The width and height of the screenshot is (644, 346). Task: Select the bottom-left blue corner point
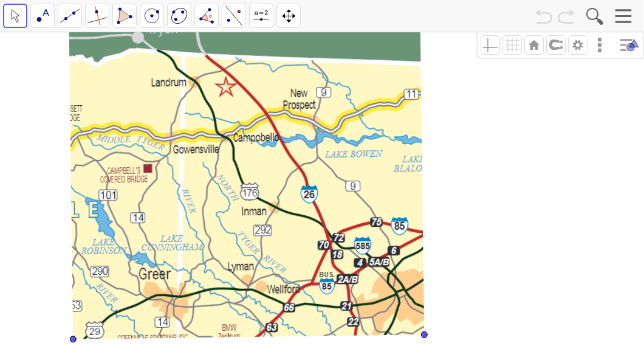click(73, 339)
